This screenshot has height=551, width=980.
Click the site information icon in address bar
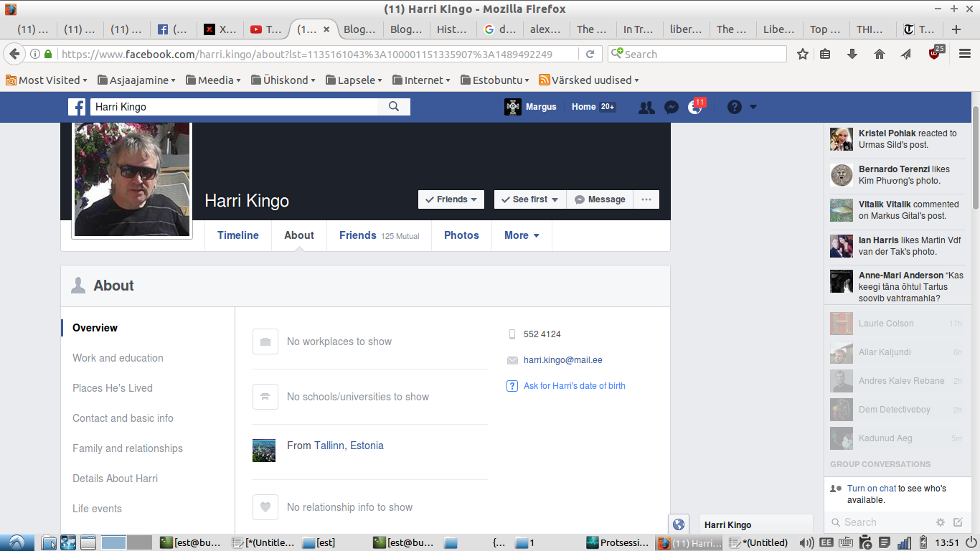[x=36, y=54]
